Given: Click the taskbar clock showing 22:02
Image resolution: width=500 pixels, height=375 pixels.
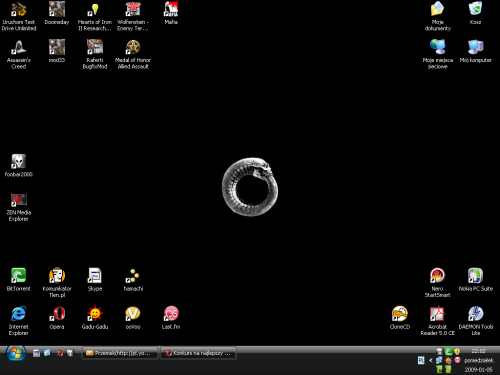Looking at the screenshot, I should point(478,351).
